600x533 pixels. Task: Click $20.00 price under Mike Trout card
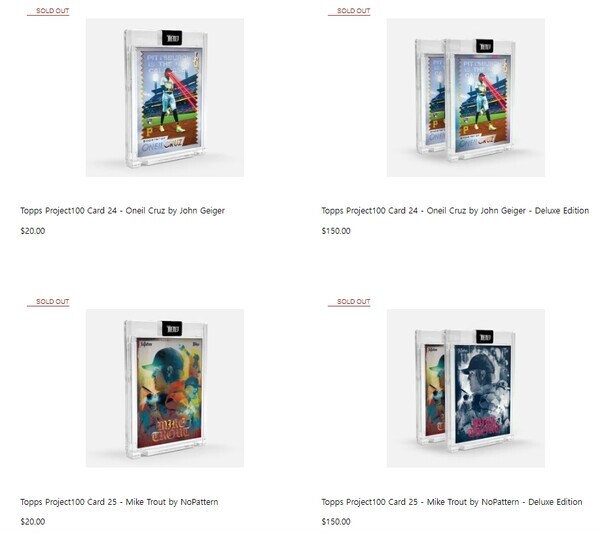click(33, 522)
